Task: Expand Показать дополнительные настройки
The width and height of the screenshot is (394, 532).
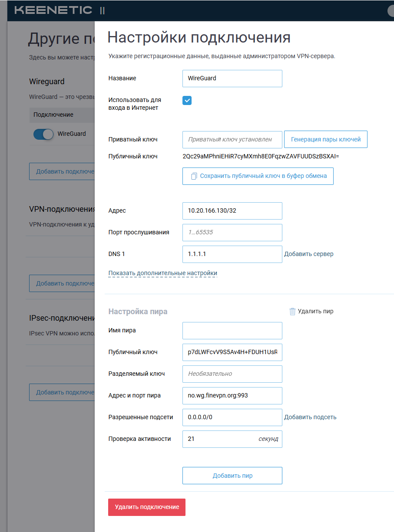Action: [x=162, y=273]
